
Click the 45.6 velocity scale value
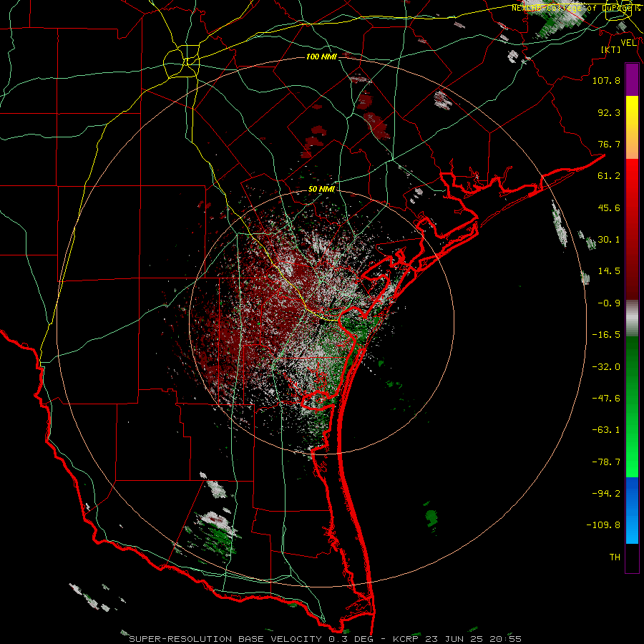(x=609, y=208)
